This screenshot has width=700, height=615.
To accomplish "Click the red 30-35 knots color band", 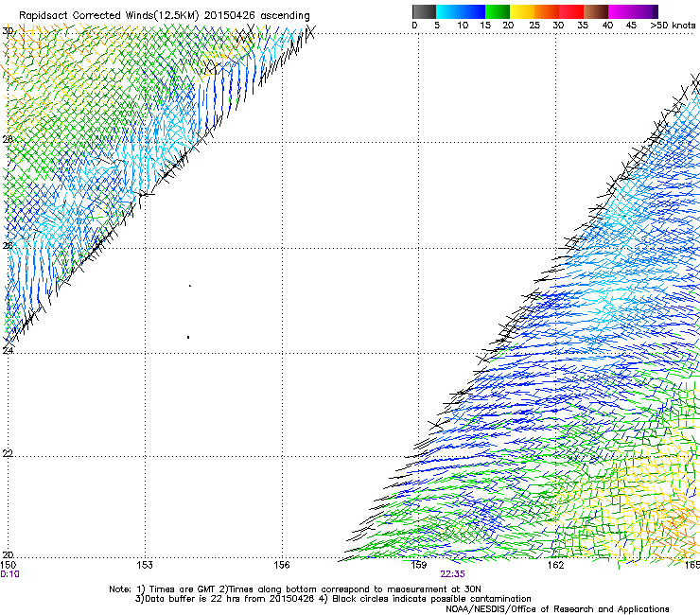I will [x=571, y=11].
